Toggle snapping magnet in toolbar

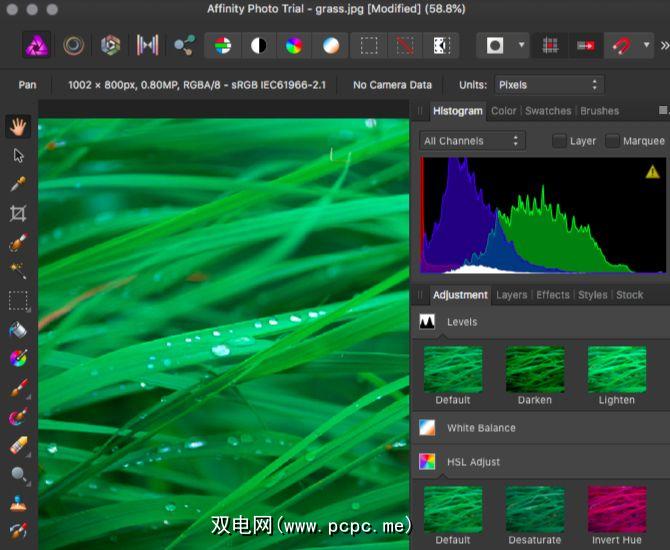click(622, 45)
